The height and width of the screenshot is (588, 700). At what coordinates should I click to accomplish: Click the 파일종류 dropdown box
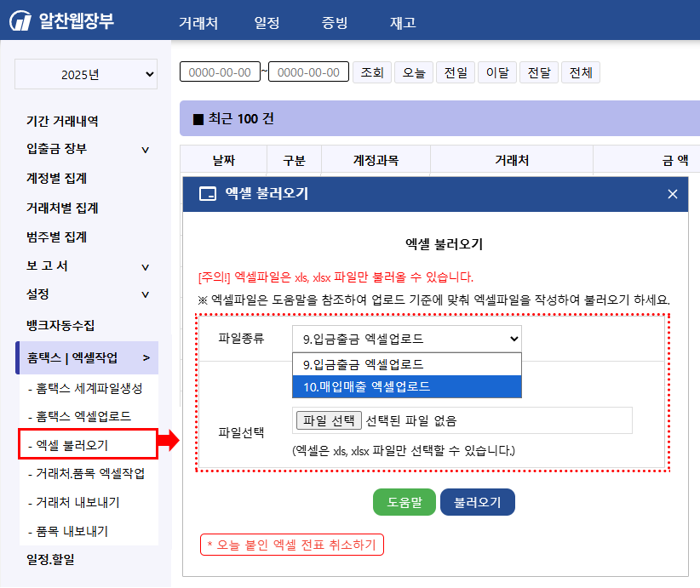[407, 339]
